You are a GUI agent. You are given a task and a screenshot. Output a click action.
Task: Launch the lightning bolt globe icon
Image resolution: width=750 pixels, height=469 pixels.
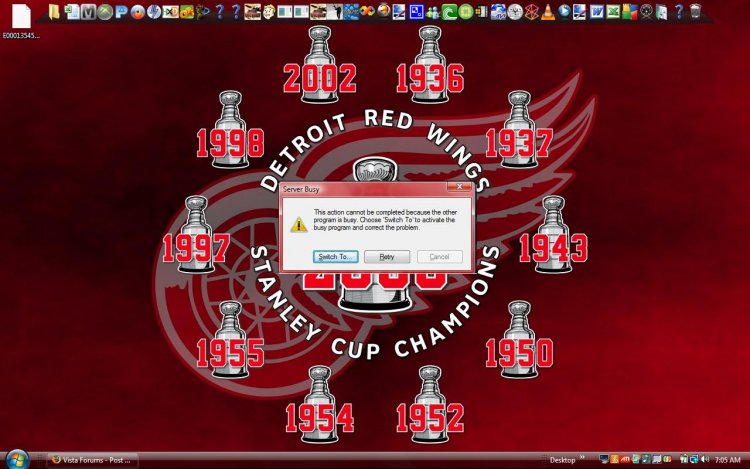pyautogui.click(x=154, y=12)
